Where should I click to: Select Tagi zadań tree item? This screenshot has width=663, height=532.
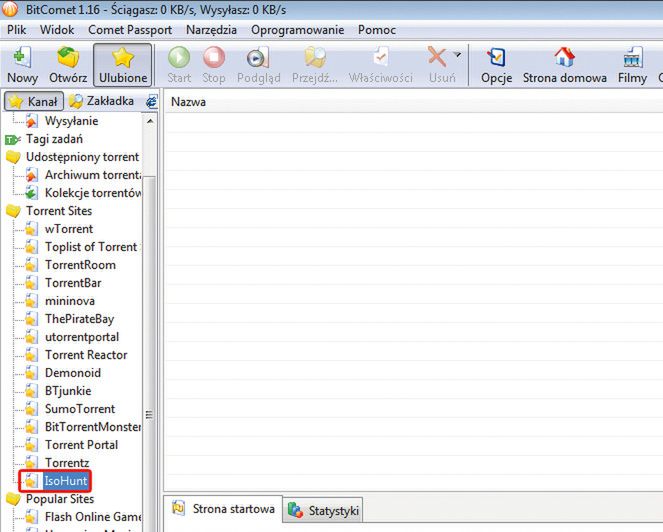point(54,139)
